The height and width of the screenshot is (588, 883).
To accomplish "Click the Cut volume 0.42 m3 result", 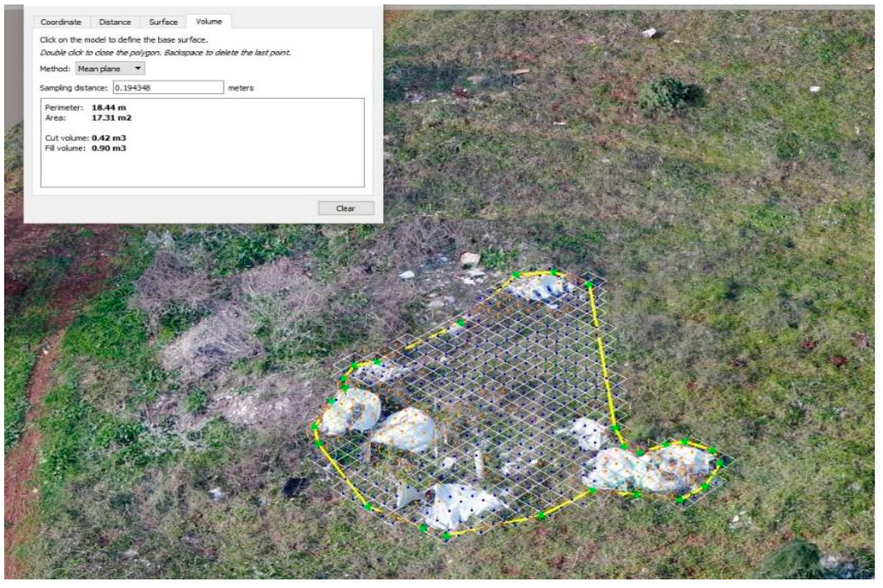I will pos(109,138).
